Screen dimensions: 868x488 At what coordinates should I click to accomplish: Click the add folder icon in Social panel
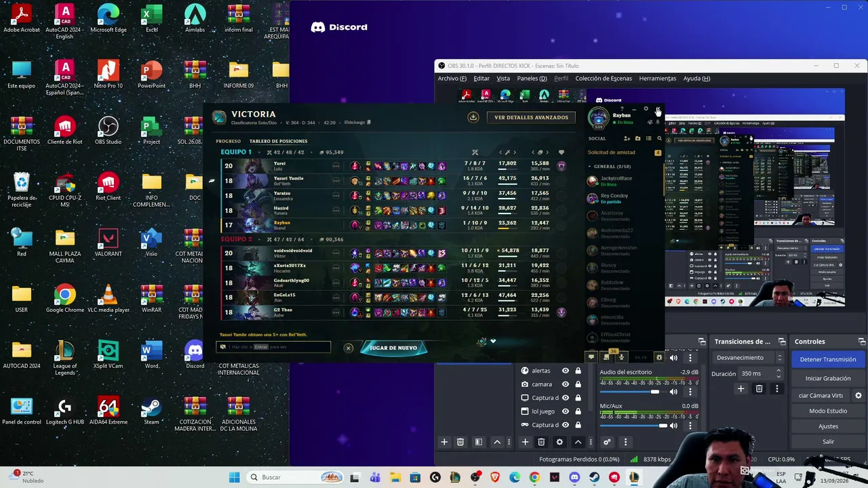point(637,138)
